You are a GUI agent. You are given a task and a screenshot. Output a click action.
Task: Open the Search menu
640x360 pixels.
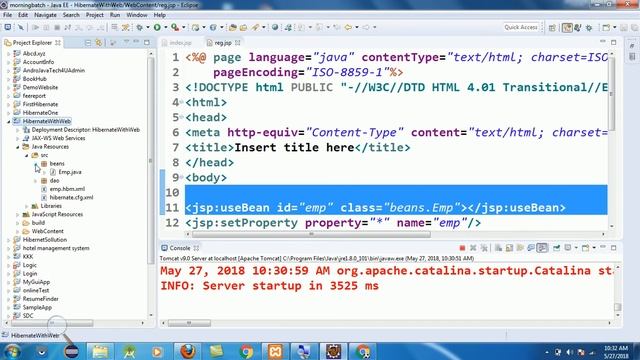[71, 15]
